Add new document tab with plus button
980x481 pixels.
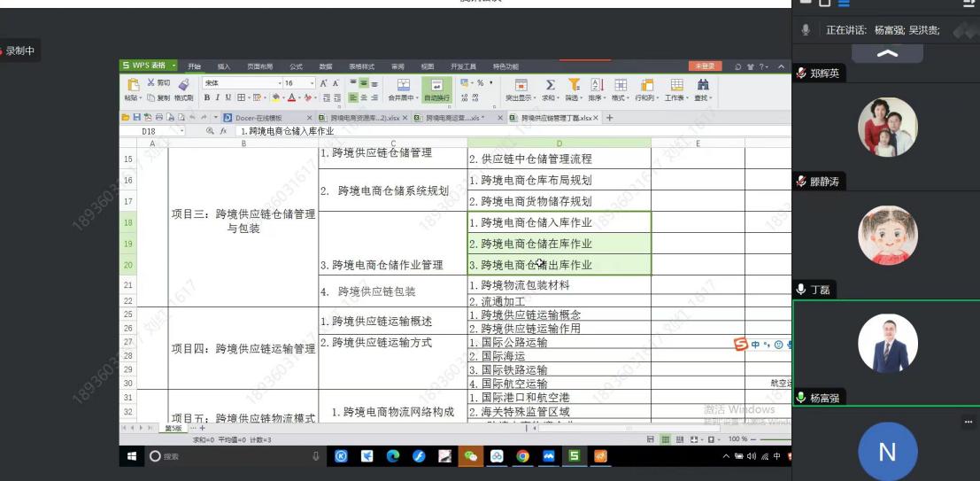pos(609,118)
